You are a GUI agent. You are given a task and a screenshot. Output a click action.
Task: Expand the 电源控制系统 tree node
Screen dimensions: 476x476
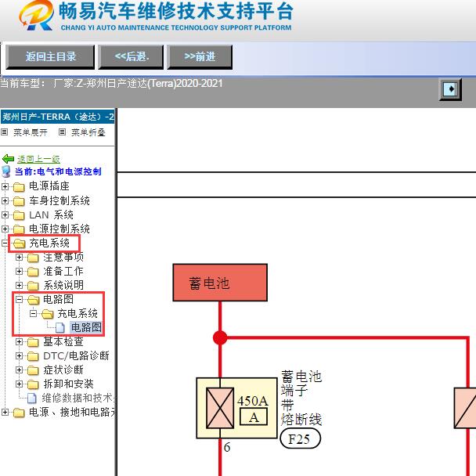tap(5, 229)
